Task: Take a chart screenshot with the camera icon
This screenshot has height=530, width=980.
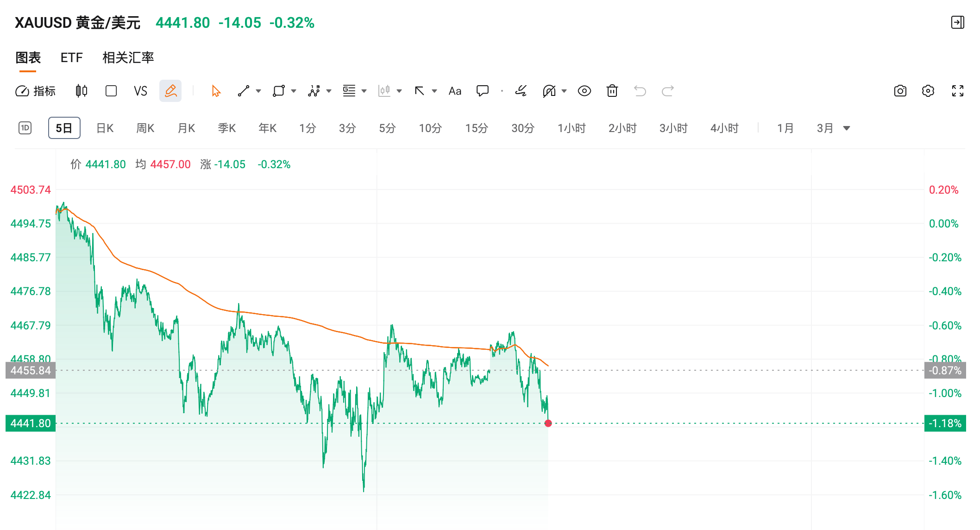Action: [x=900, y=91]
